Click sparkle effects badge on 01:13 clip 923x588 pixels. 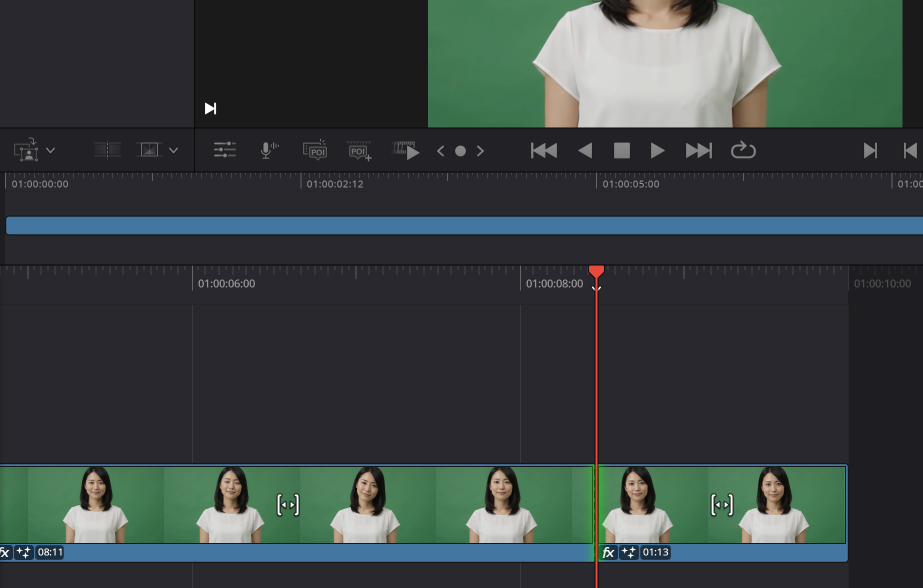628,552
